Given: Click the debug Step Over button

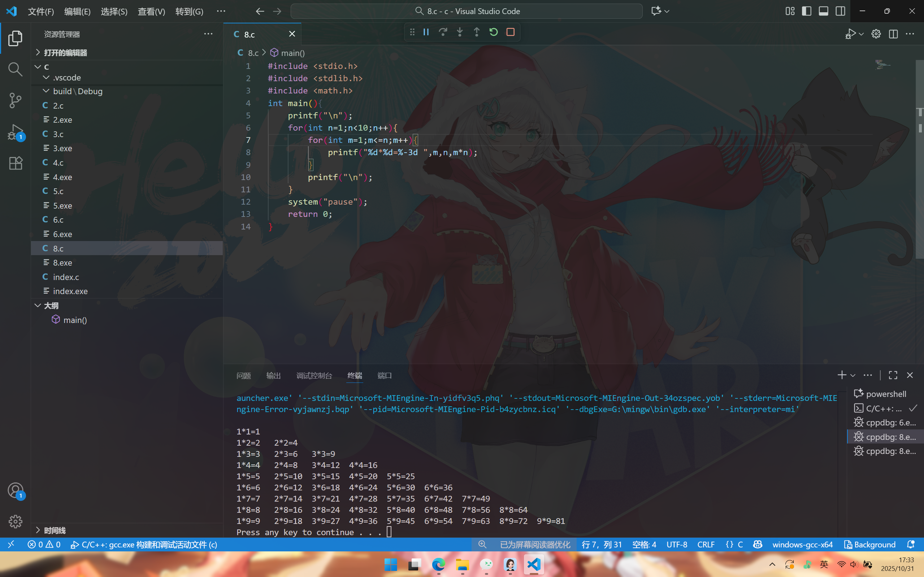Looking at the screenshot, I should click(443, 32).
